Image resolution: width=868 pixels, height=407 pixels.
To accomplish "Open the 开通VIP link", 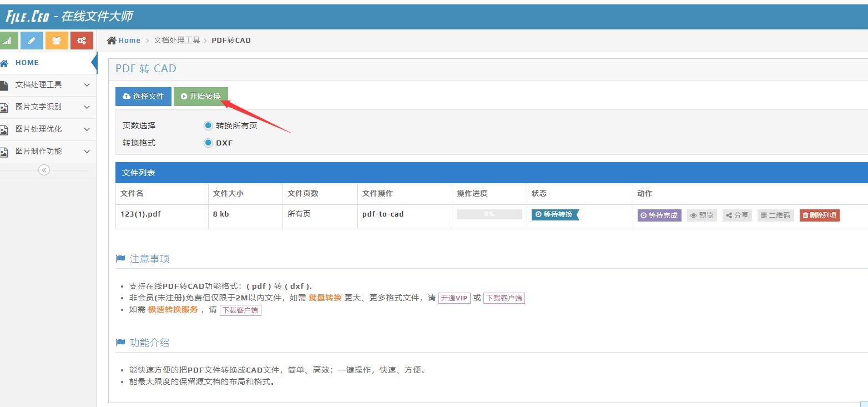I will (454, 298).
